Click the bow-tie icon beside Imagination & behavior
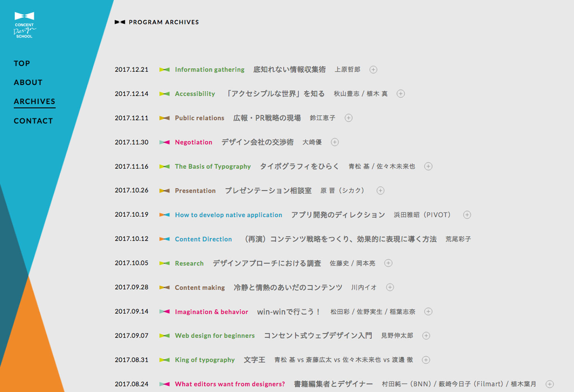 (164, 312)
